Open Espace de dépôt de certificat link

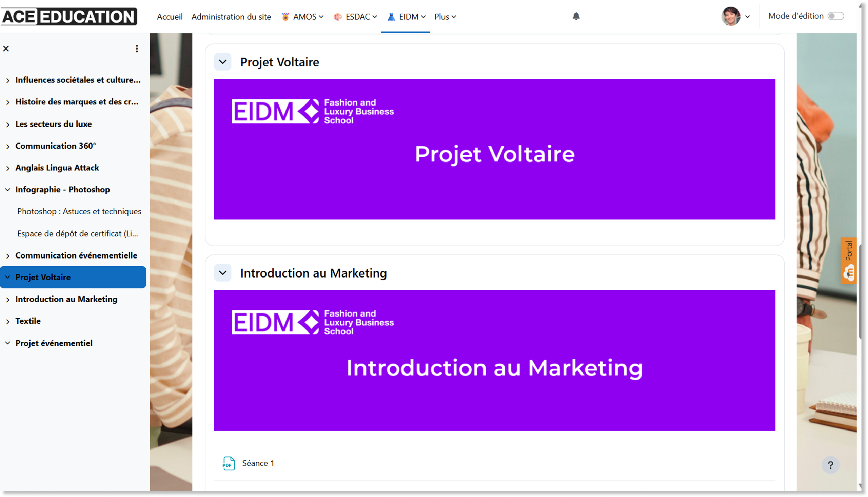78,233
